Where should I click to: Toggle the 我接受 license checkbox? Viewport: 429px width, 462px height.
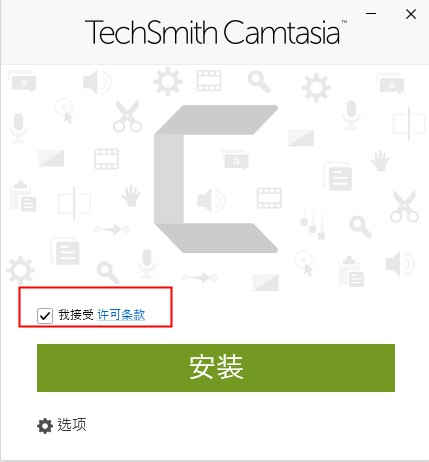45,315
